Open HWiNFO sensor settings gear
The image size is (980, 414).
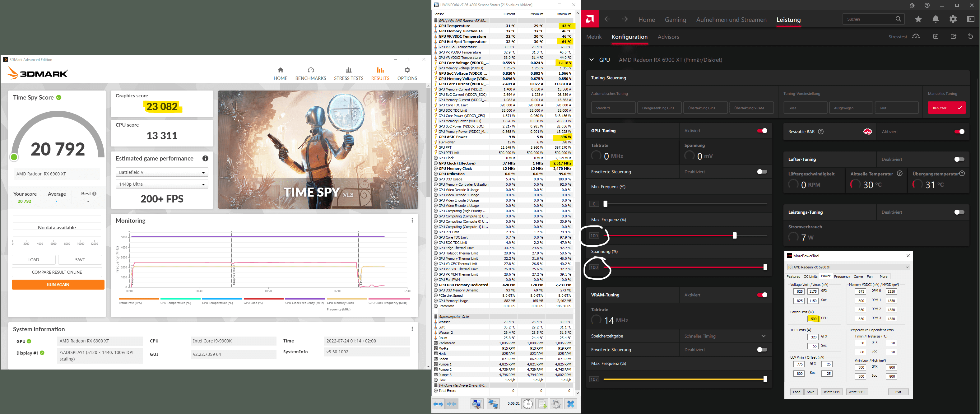click(x=556, y=404)
